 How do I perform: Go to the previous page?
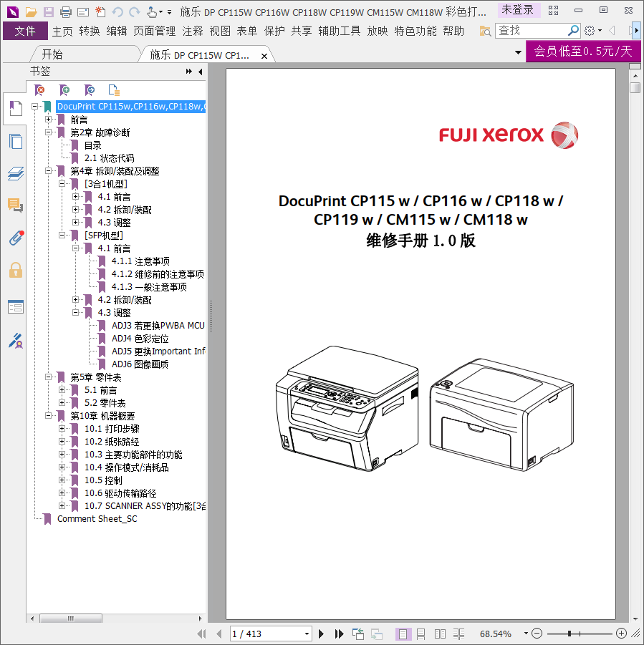pyautogui.click(x=219, y=634)
